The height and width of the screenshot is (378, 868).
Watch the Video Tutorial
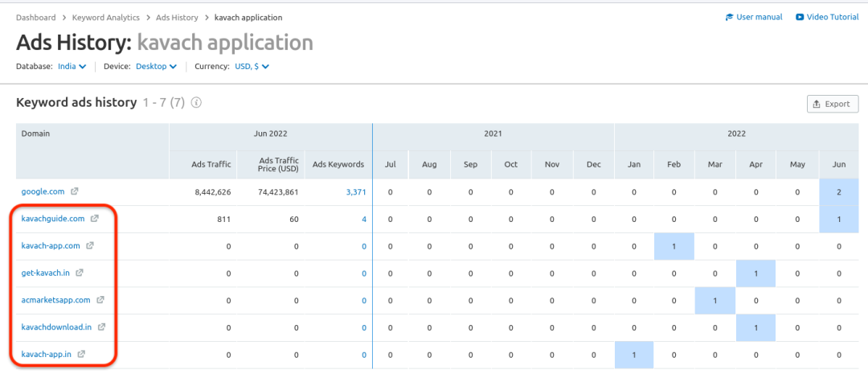pyautogui.click(x=829, y=17)
